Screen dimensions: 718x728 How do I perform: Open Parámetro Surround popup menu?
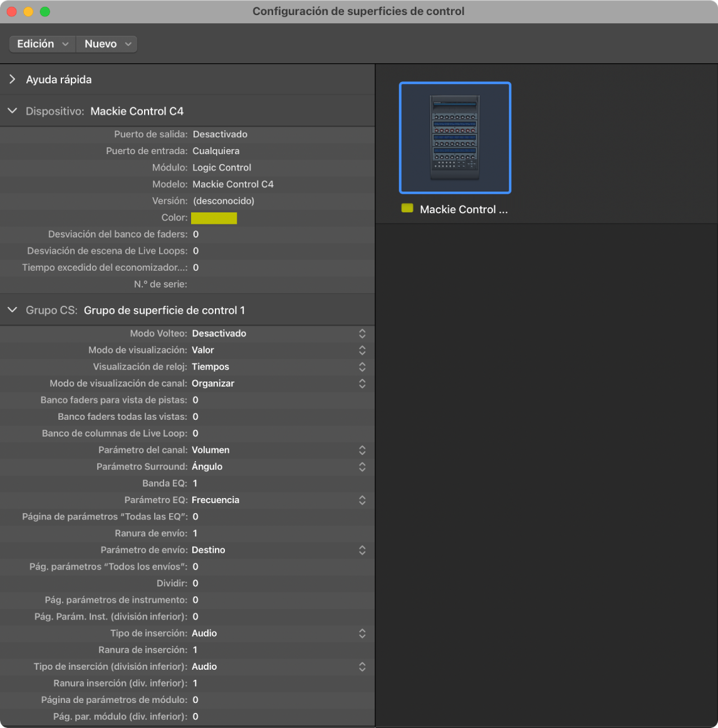tap(362, 467)
